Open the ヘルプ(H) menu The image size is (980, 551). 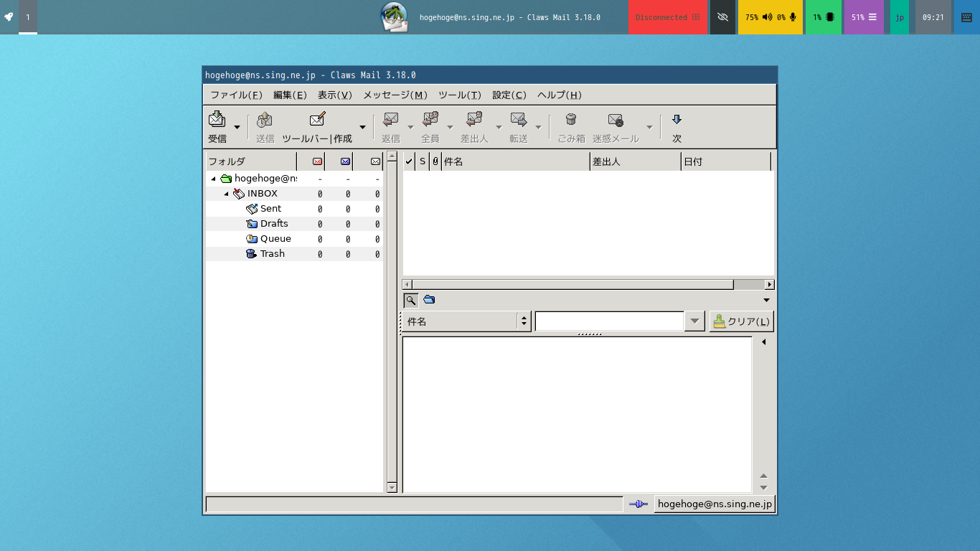point(560,95)
